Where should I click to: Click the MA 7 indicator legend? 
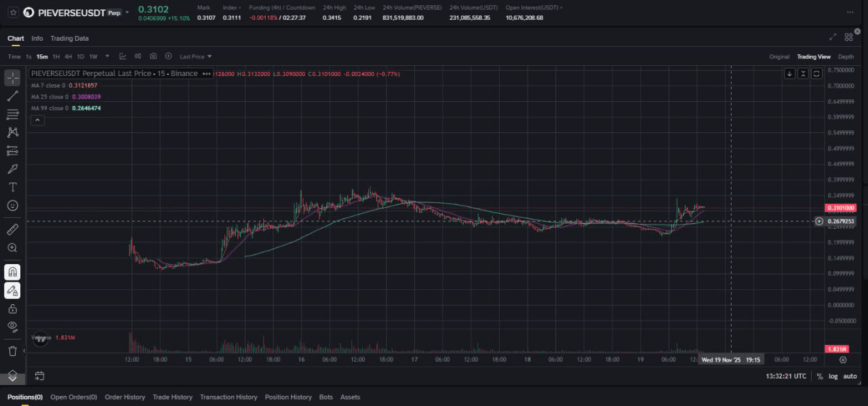click(64, 85)
